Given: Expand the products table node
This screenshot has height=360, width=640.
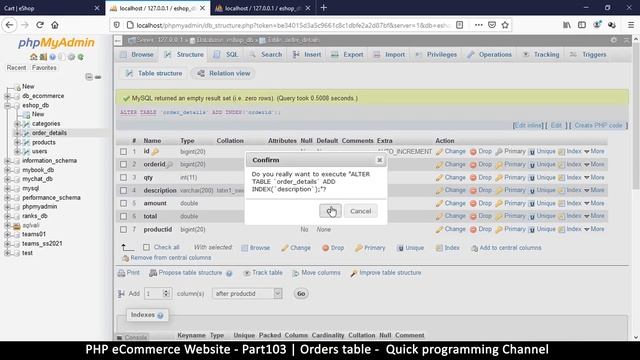Looking at the screenshot, I should (x=17, y=142).
